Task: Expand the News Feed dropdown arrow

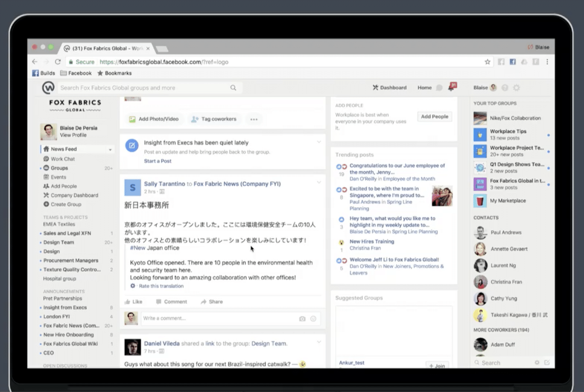Action: tap(110, 149)
